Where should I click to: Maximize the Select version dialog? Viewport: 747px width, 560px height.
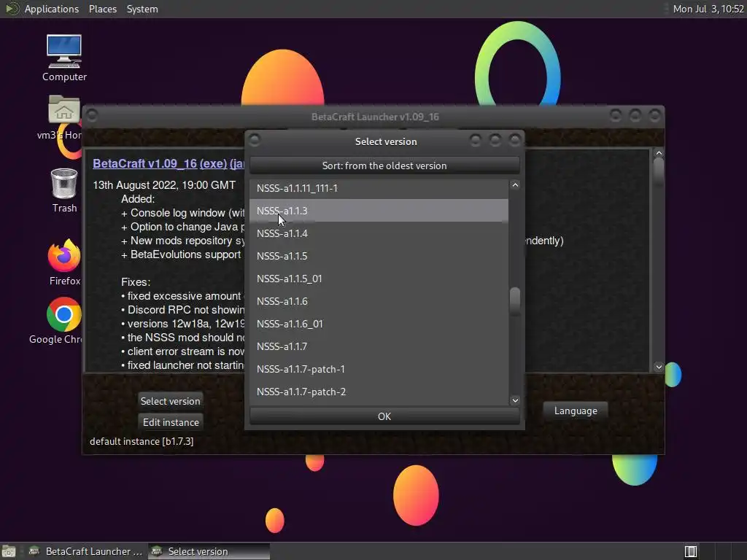pos(495,140)
